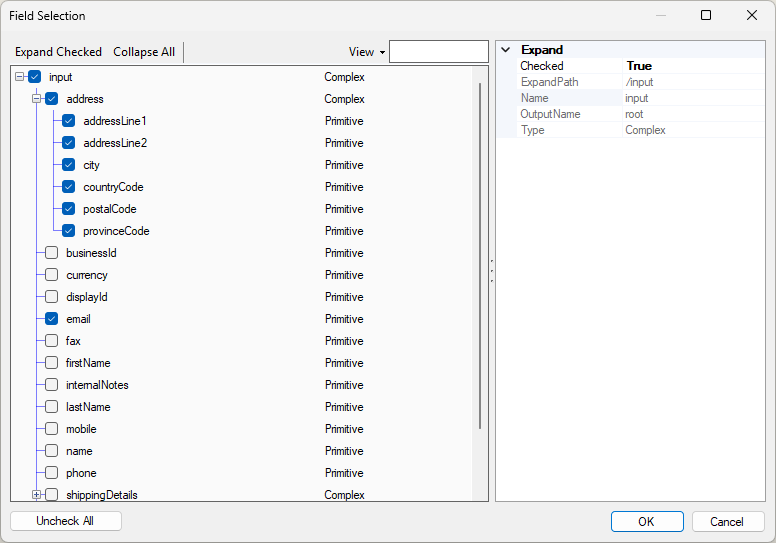Select the addressLine1 field label

coord(115,121)
